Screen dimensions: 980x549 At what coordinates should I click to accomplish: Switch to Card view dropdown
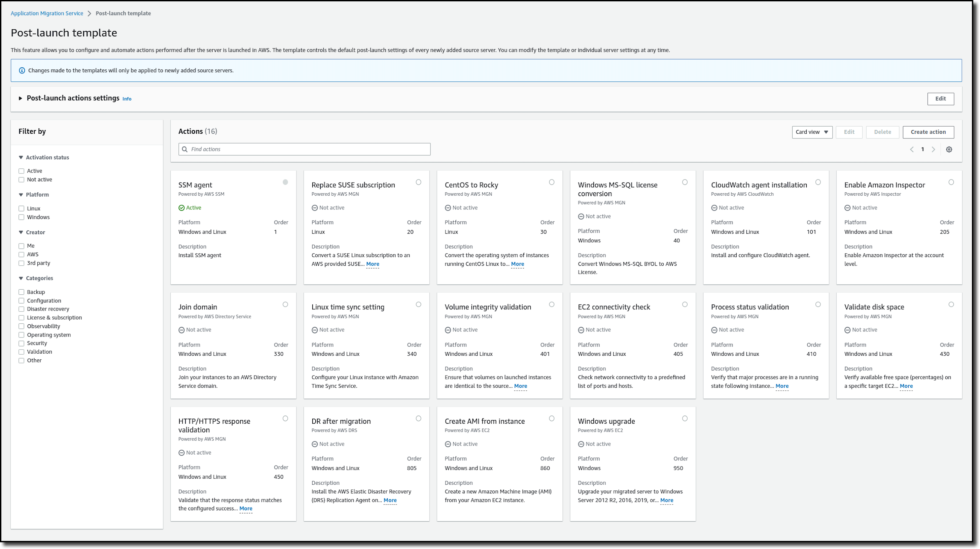point(810,131)
